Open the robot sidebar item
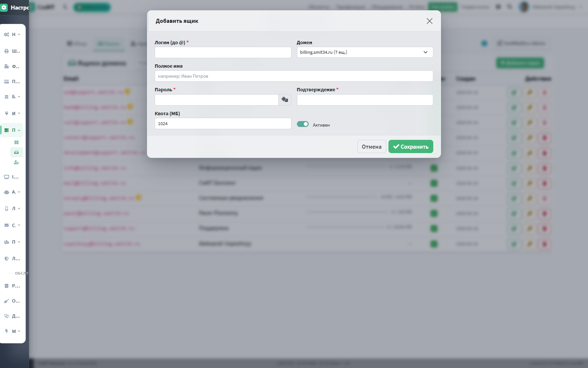 (7, 192)
